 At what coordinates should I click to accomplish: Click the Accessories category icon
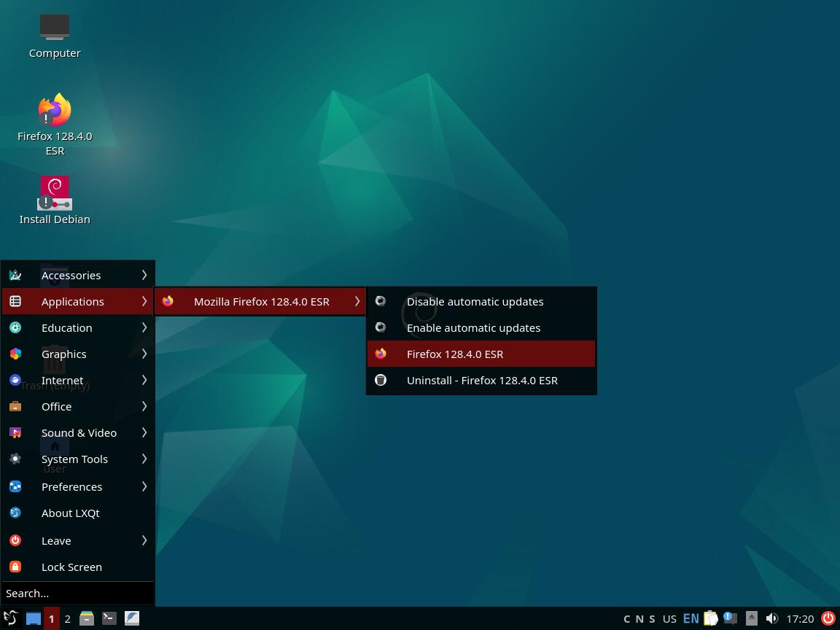tap(15, 276)
